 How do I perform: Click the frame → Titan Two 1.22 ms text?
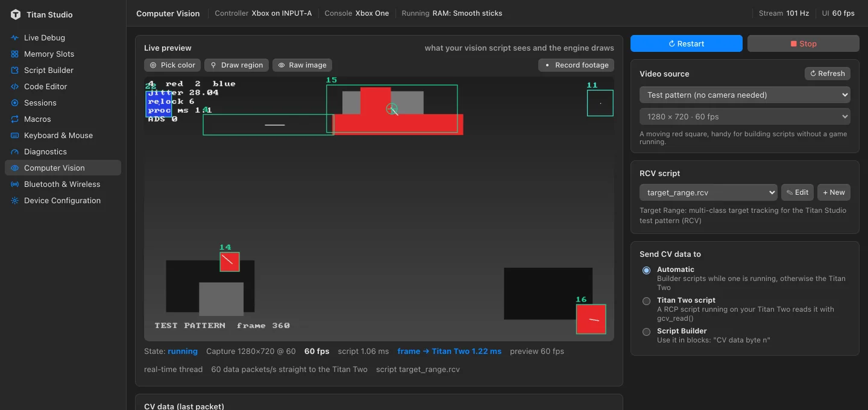coord(449,351)
